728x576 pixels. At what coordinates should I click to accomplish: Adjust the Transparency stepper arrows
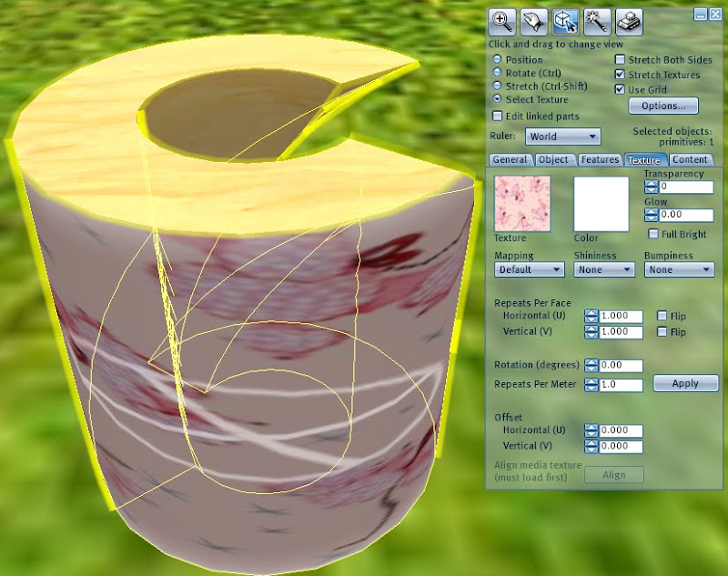pyautogui.click(x=651, y=187)
